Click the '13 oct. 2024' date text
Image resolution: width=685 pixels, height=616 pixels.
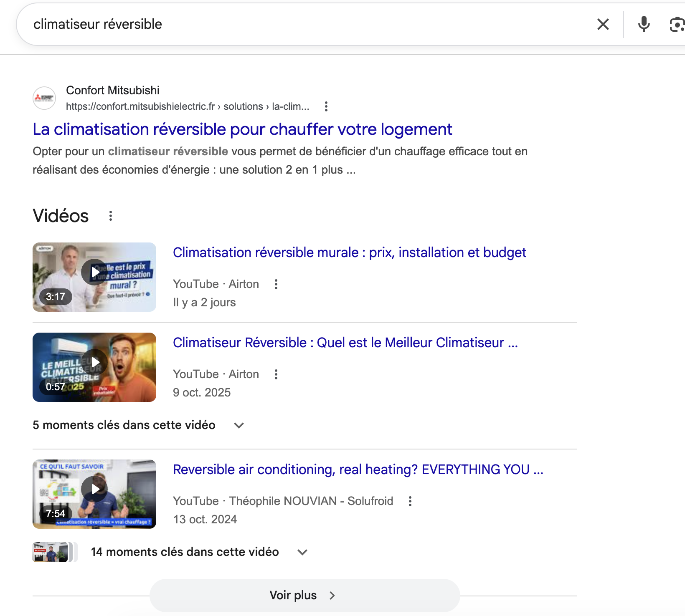205,520
